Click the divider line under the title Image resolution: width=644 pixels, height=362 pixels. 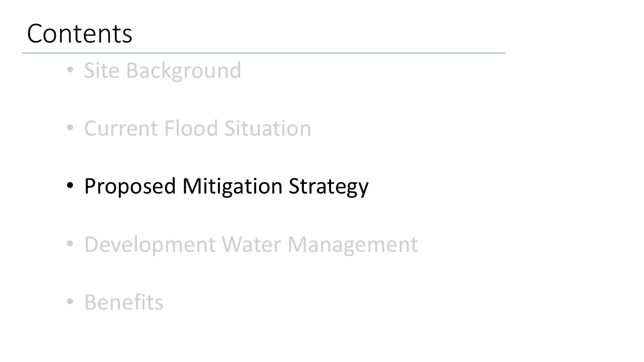click(263, 53)
